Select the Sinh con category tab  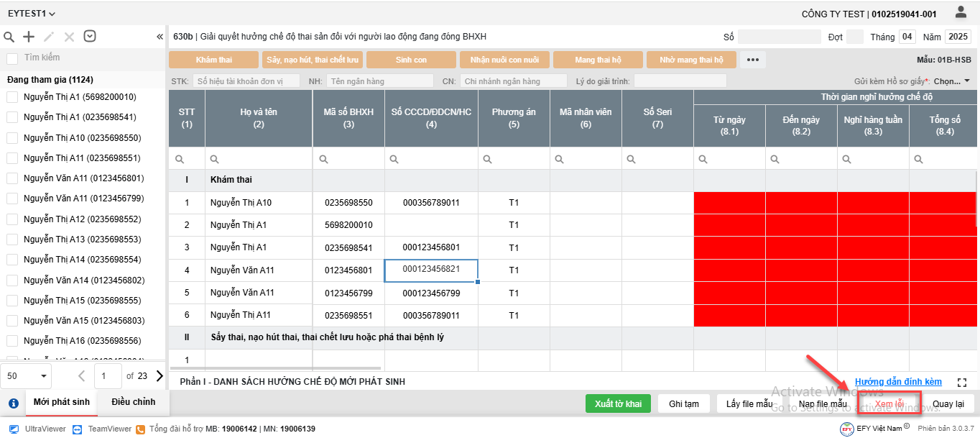tap(411, 60)
